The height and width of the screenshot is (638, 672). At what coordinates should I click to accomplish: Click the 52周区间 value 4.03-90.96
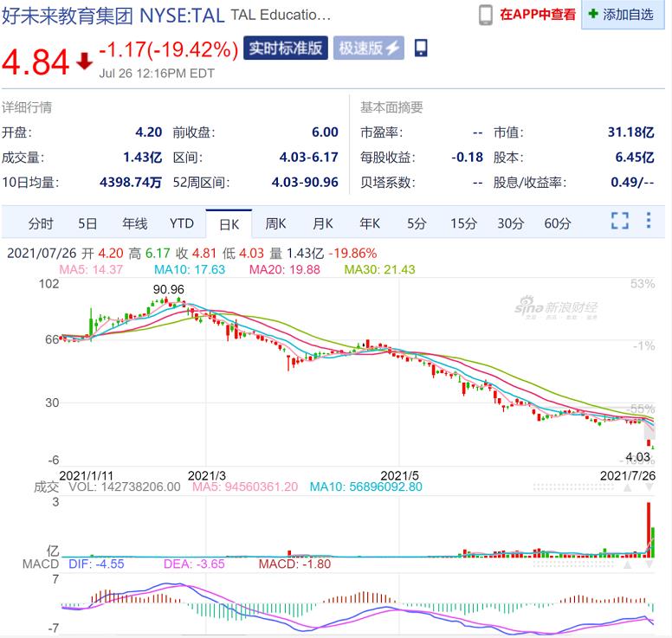(305, 183)
